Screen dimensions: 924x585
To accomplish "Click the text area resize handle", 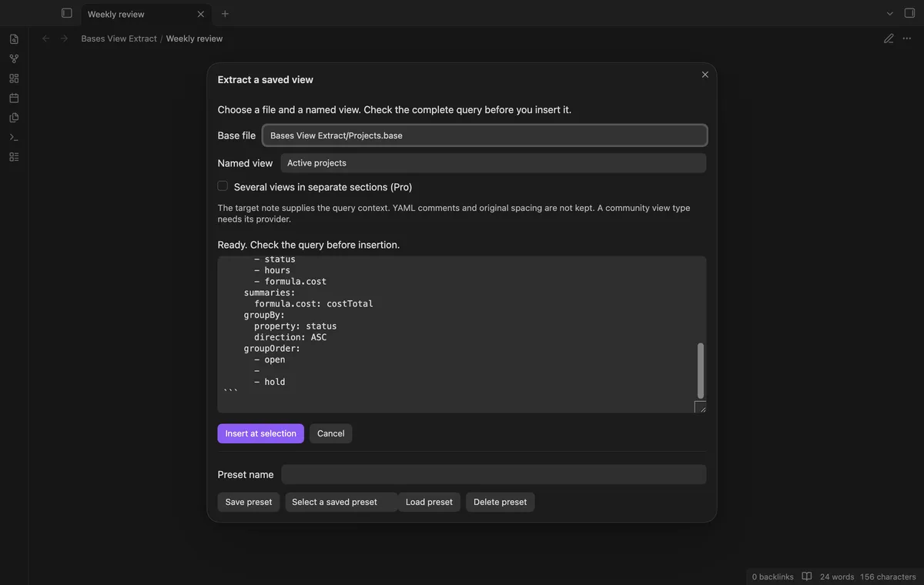I will pos(700,407).
